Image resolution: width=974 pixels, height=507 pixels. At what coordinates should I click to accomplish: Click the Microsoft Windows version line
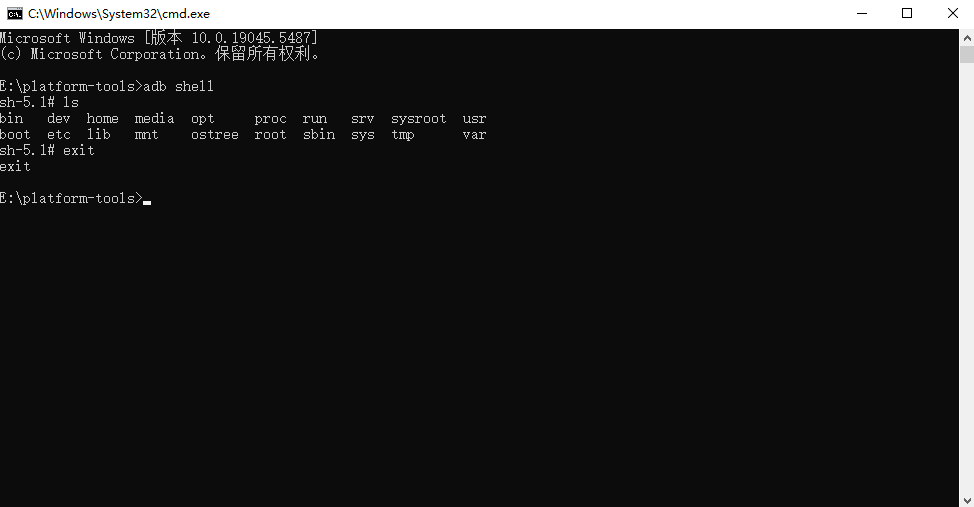159,38
